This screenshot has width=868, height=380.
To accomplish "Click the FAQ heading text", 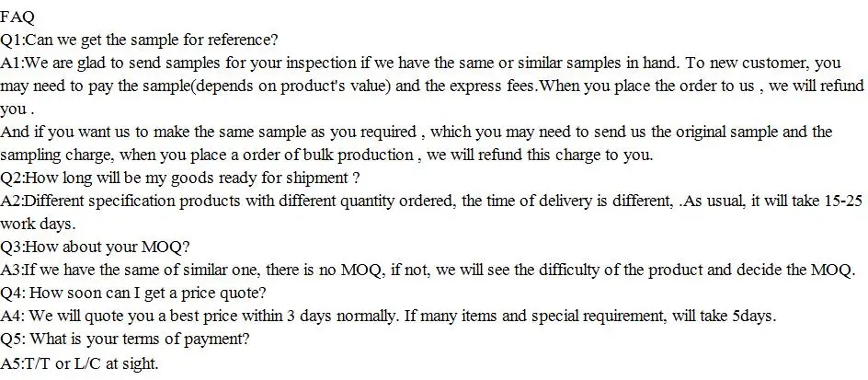I will click(17, 17).
